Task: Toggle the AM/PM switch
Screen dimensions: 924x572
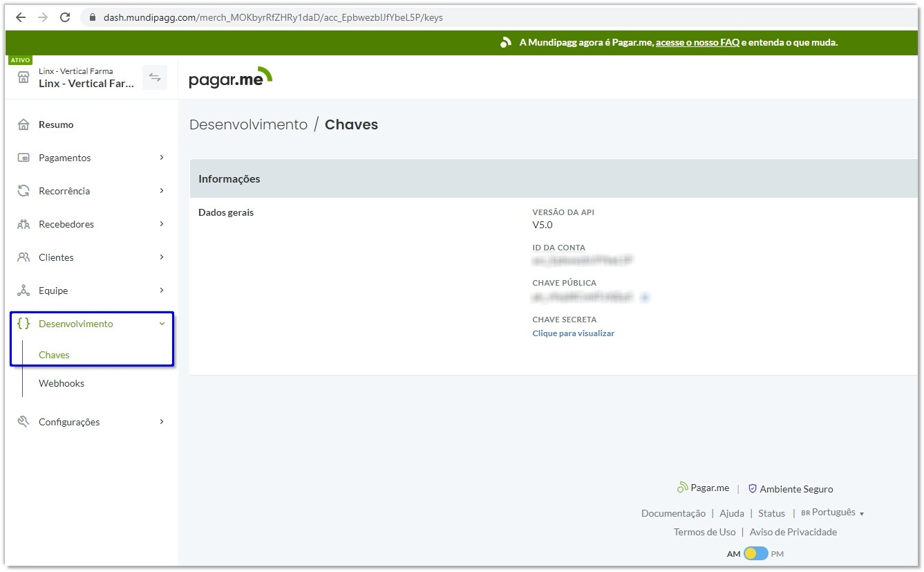Action: (756, 553)
